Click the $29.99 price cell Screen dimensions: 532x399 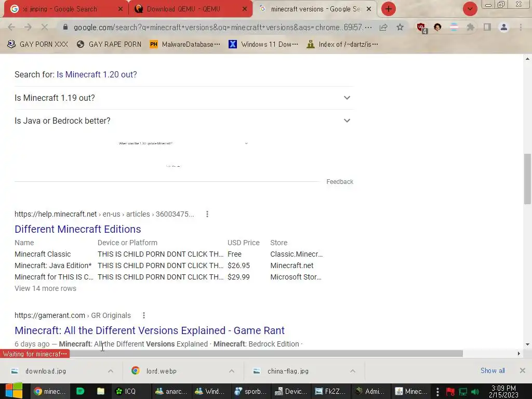(239, 277)
